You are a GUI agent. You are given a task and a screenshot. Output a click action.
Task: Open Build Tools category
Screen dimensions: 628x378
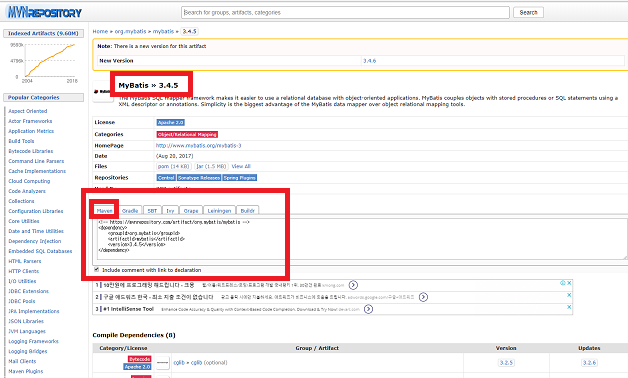point(21,141)
